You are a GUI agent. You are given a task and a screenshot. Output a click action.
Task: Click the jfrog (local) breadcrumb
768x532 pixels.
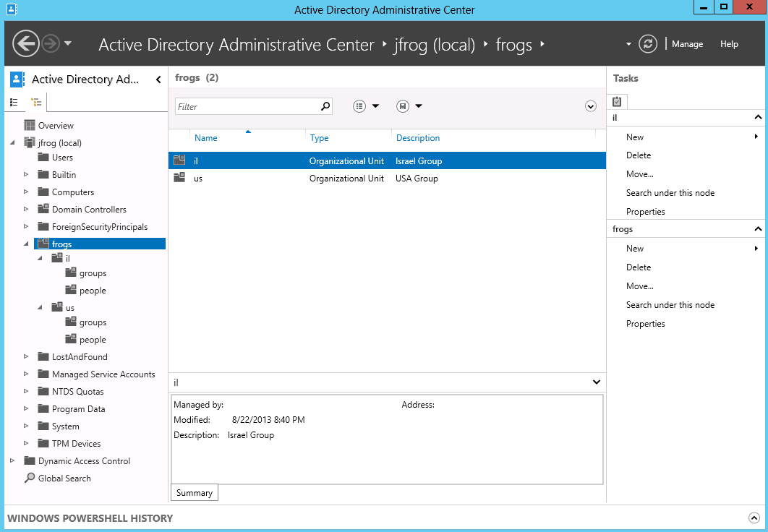(x=434, y=45)
